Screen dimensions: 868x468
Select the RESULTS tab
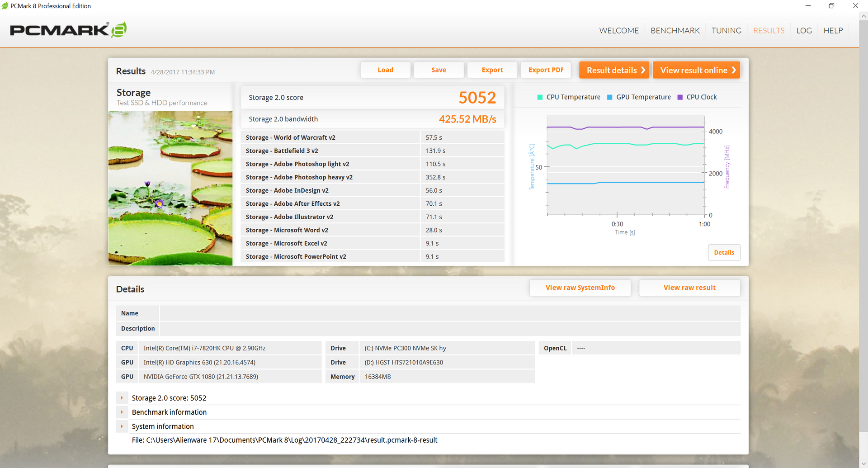coord(769,30)
